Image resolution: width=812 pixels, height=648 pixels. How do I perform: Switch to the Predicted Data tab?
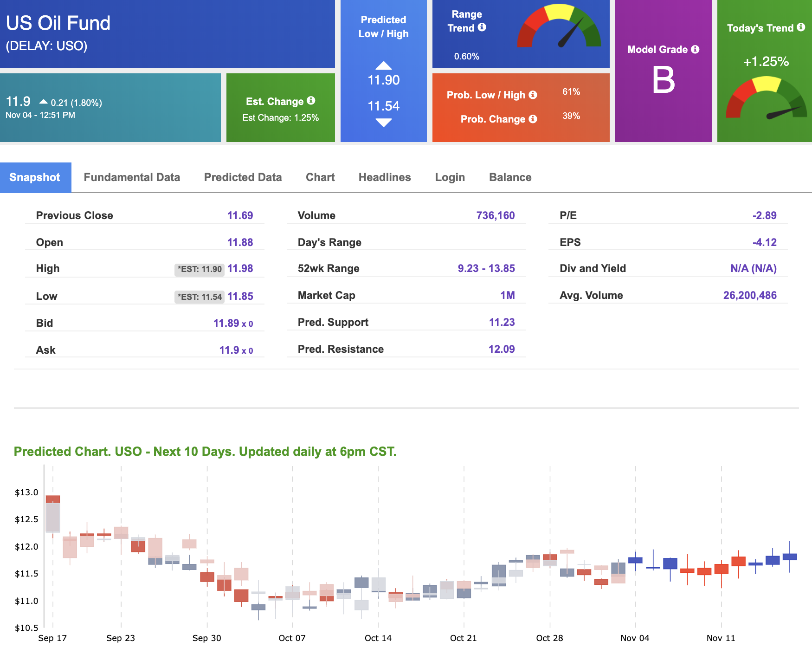(243, 177)
